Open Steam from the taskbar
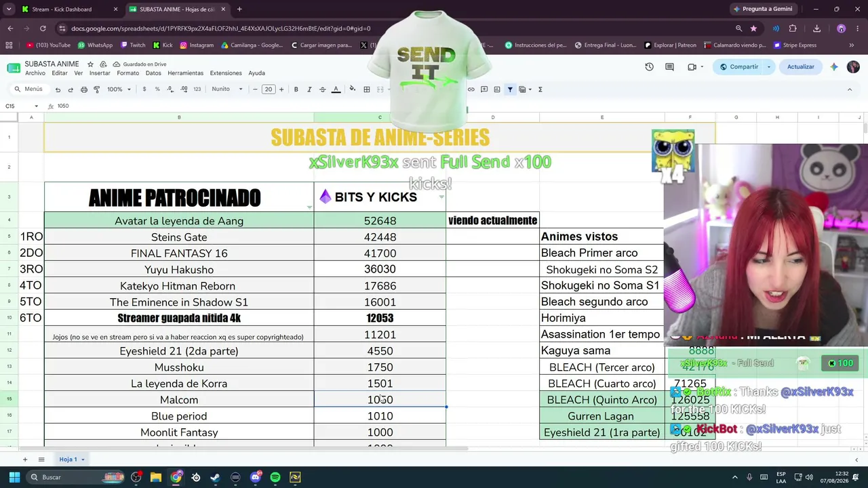The image size is (868, 488). tap(216, 477)
